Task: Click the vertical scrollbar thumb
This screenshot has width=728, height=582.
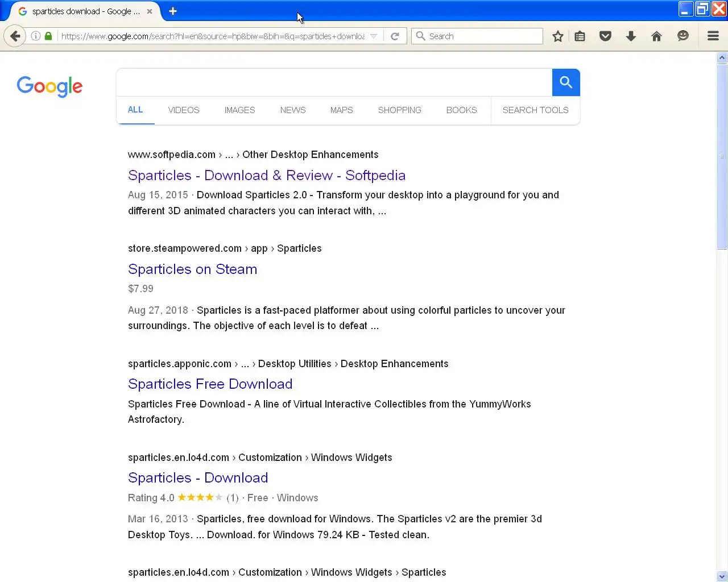Action: point(722,156)
